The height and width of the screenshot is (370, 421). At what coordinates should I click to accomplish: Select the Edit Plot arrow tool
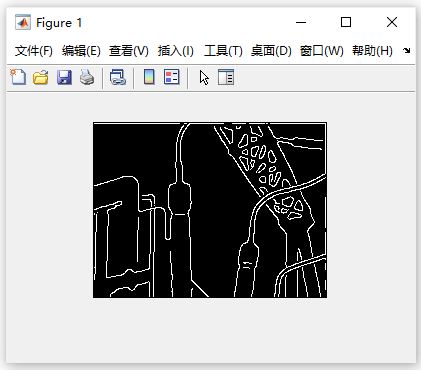click(204, 78)
